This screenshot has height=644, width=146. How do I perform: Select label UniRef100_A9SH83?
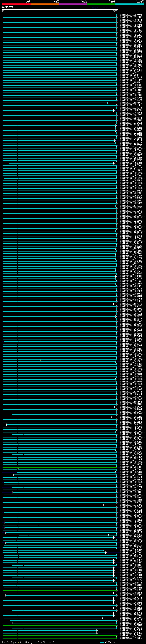click(131, 37)
